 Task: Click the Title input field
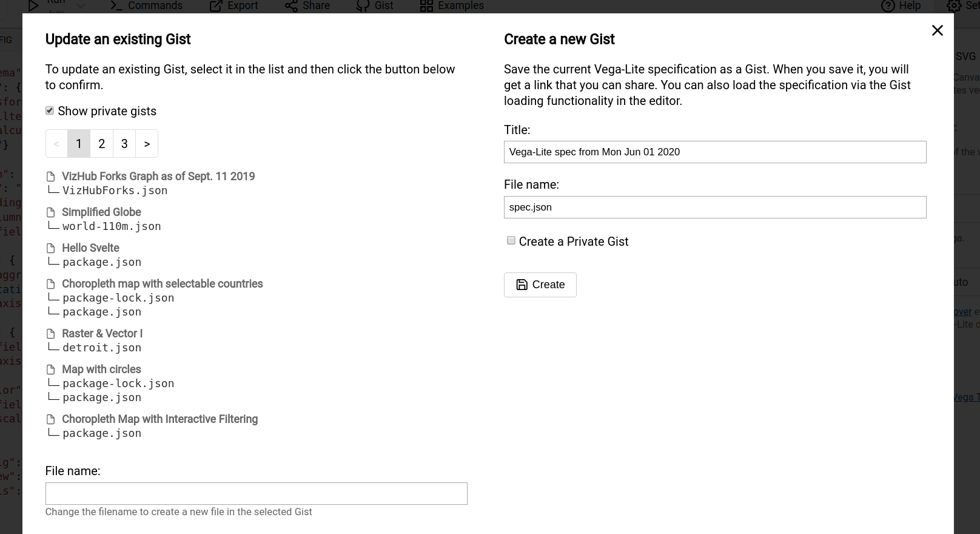pos(714,152)
